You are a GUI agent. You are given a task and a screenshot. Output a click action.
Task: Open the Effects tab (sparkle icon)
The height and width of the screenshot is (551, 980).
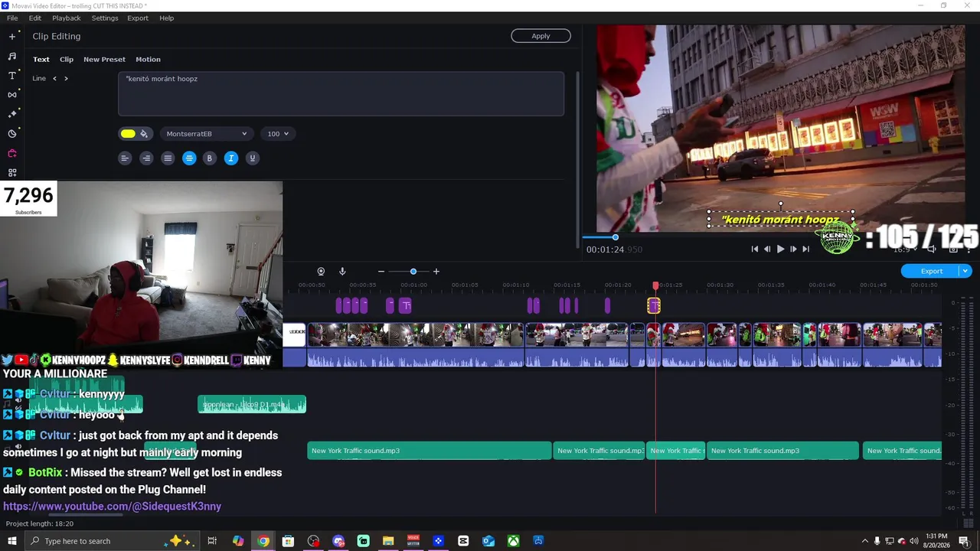(12, 114)
